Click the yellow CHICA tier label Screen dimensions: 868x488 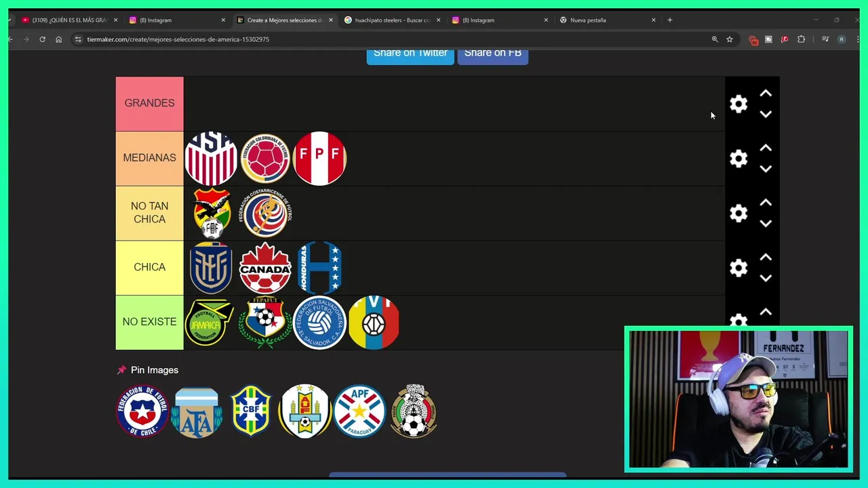click(149, 268)
